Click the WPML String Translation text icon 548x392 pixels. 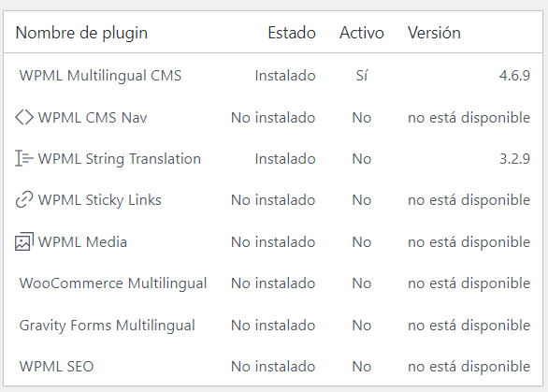coord(24,158)
